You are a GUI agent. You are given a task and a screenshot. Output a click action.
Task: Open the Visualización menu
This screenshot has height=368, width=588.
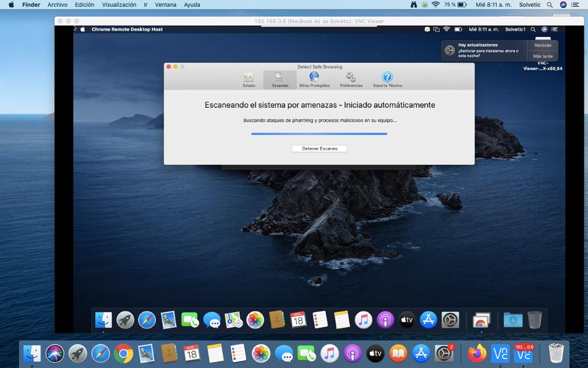pos(119,5)
